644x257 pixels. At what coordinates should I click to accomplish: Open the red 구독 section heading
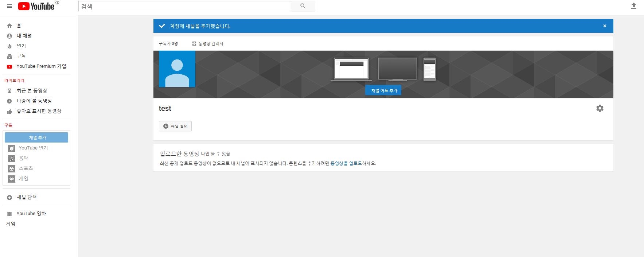8,125
